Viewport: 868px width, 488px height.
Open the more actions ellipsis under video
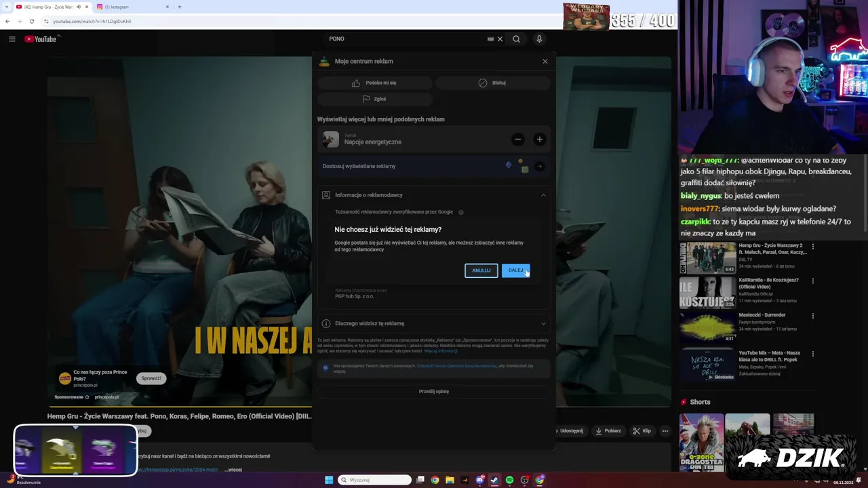click(665, 430)
